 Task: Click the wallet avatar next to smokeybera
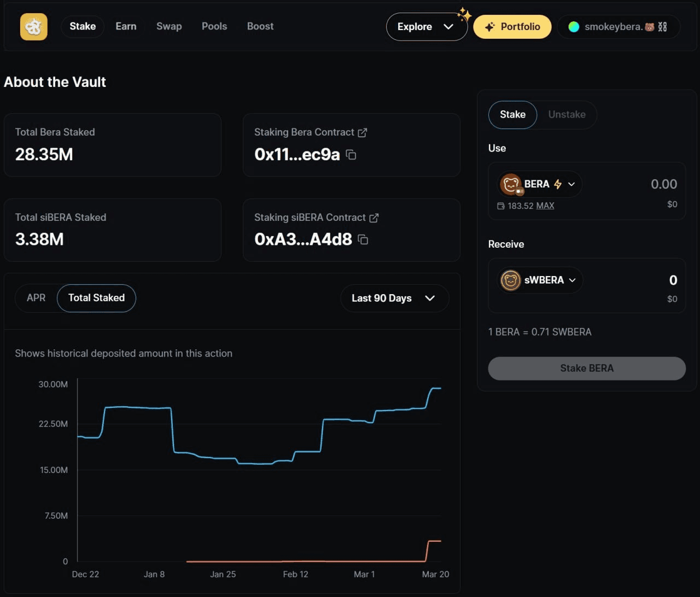point(574,27)
